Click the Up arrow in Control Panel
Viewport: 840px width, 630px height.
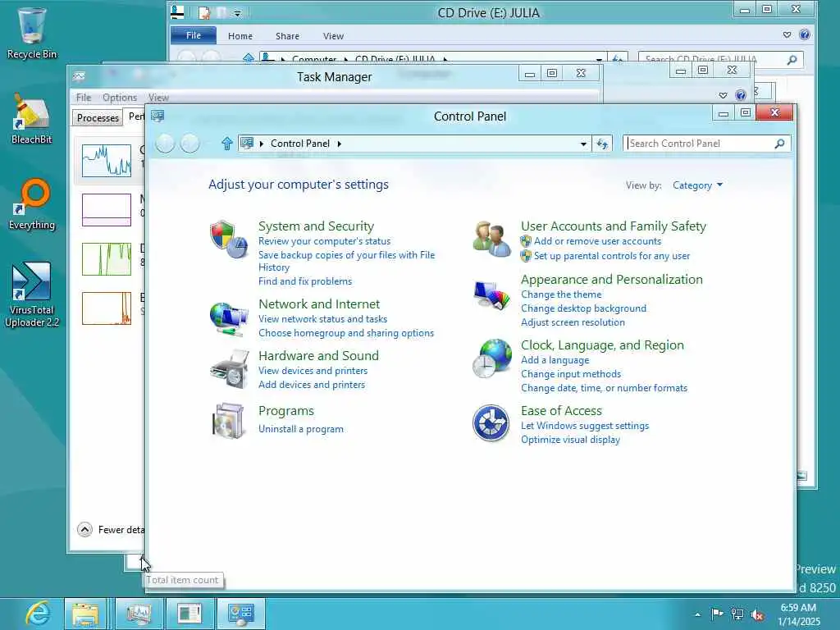(226, 143)
